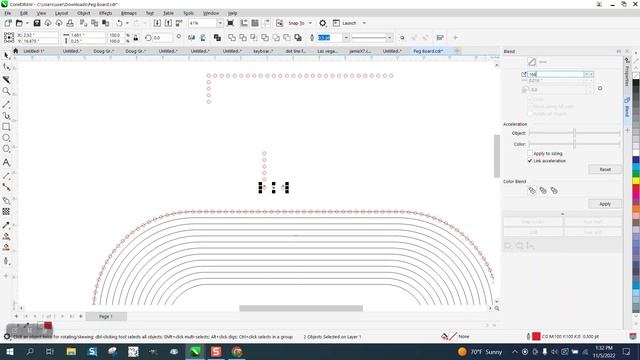Click the Create boundary icon

click(x=298, y=38)
